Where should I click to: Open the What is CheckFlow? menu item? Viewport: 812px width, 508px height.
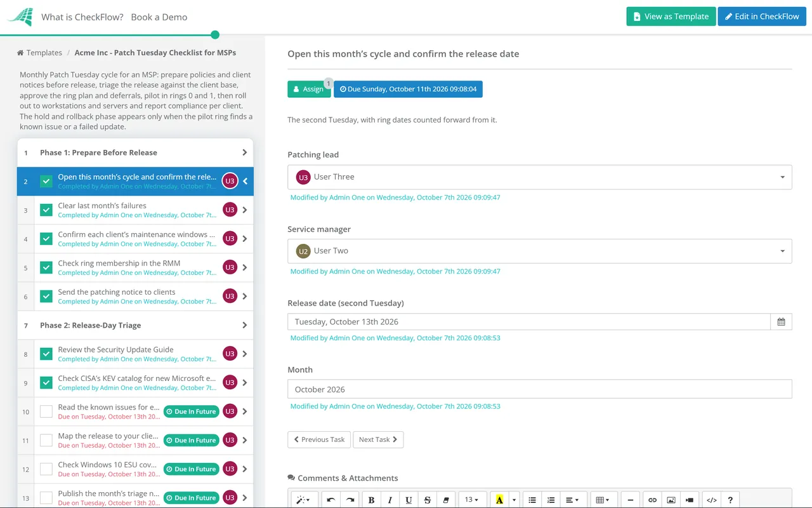click(82, 17)
